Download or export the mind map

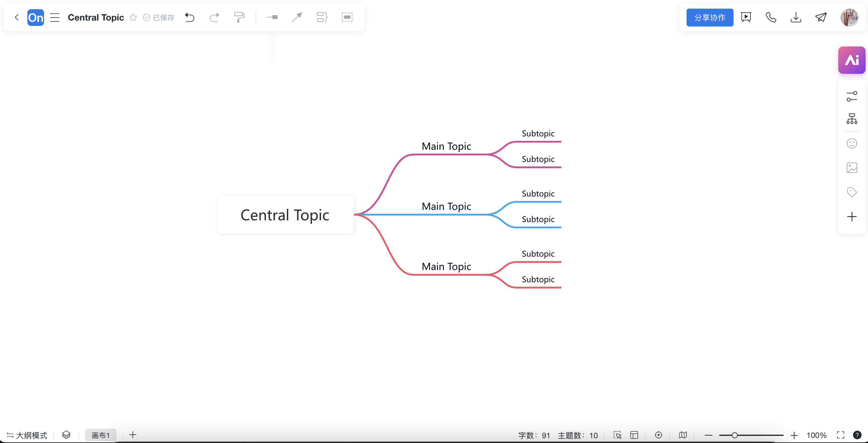796,17
